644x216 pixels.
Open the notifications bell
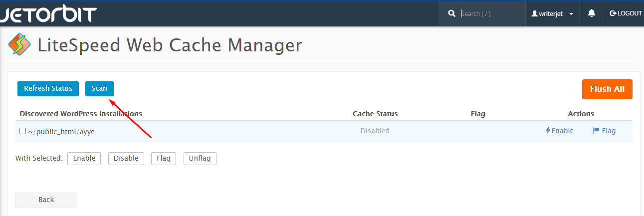click(592, 13)
